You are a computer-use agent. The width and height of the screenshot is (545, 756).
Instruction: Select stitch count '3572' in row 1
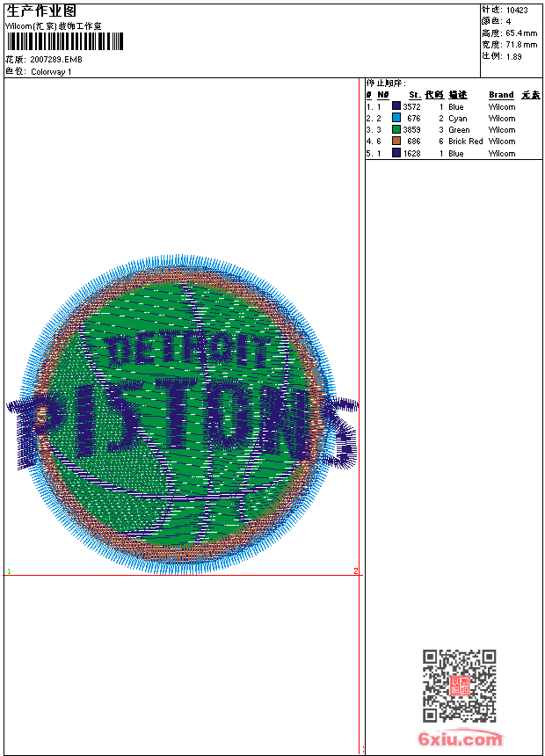click(x=412, y=107)
